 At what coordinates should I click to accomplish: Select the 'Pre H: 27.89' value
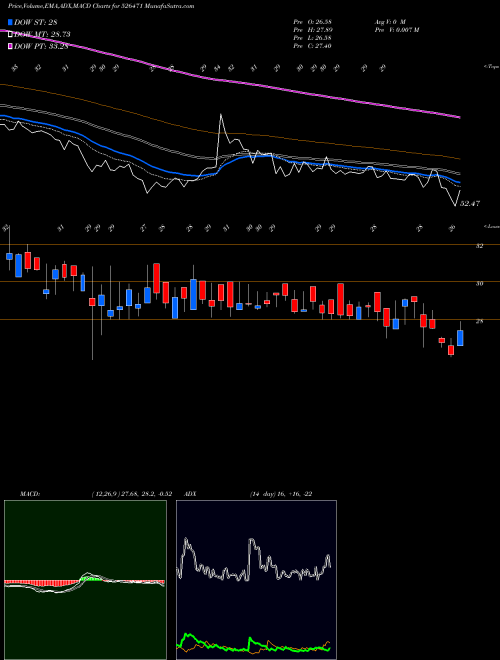pyautogui.click(x=312, y=29)
